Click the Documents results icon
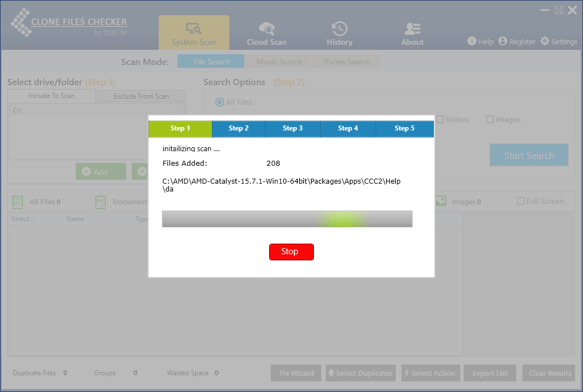 tap(100, 202)
